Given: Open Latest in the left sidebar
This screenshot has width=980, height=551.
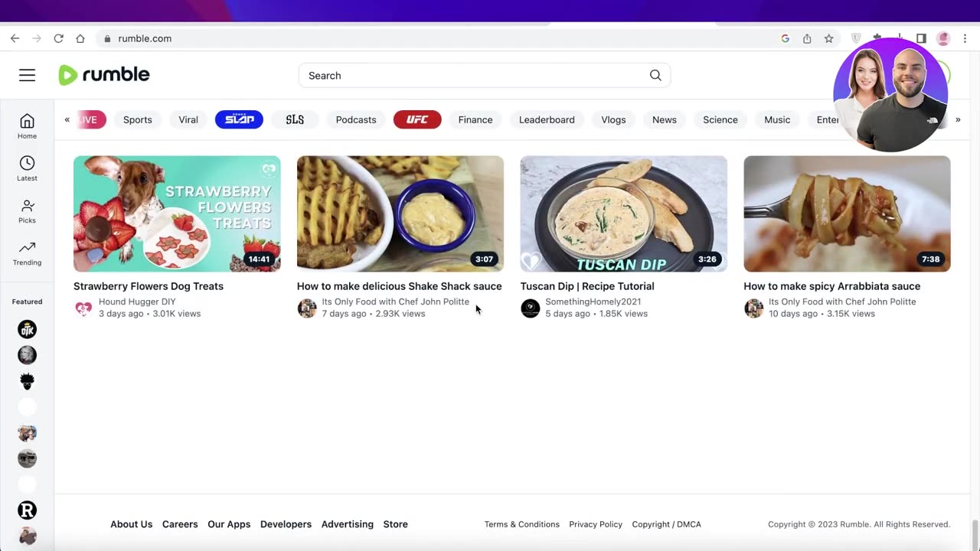Looking at the screenshot, I should 27,168.
